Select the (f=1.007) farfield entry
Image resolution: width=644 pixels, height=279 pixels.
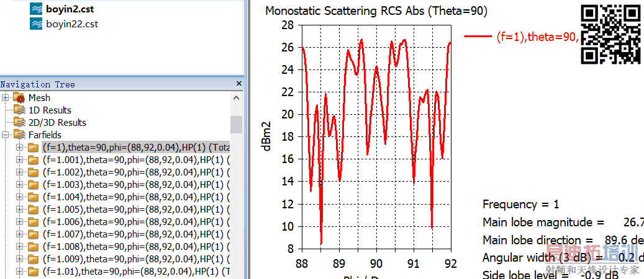click(136, 234)
